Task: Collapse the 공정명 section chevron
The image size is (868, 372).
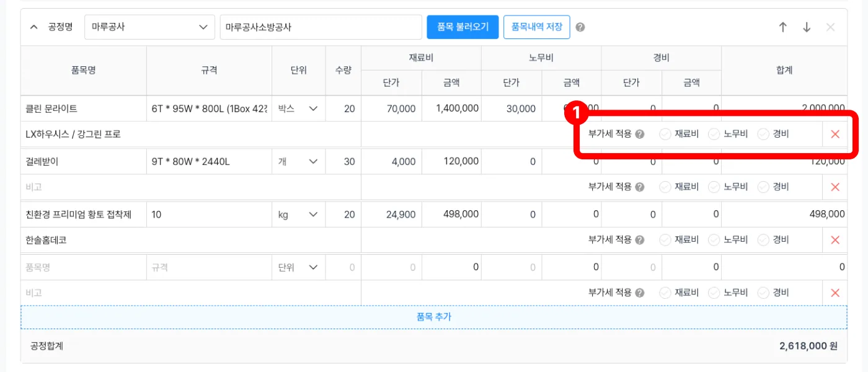Action: [33, 27]
